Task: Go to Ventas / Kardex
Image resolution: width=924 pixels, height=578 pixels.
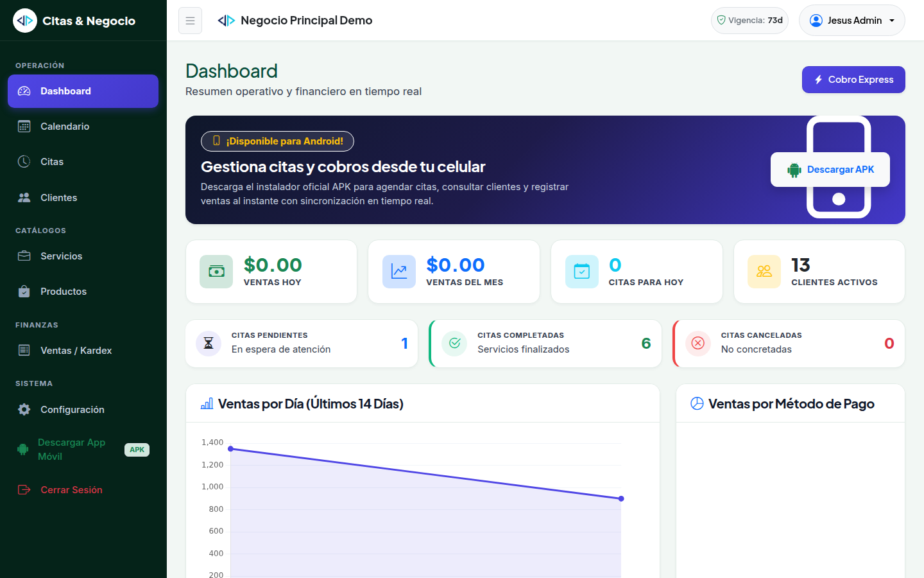Action: pyautogui.click(x=83, y=351)
